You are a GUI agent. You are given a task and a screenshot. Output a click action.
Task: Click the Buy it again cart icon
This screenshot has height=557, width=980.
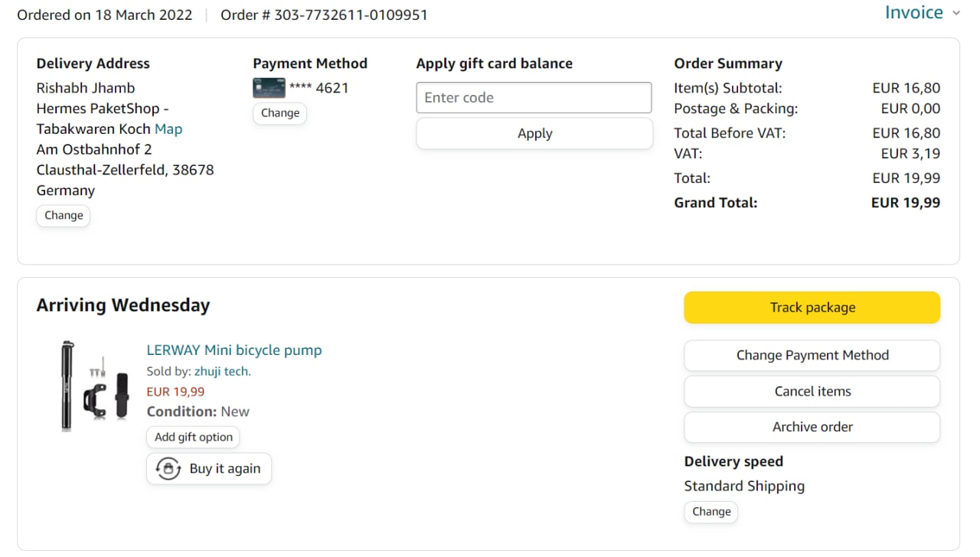(x=168, y=468)
